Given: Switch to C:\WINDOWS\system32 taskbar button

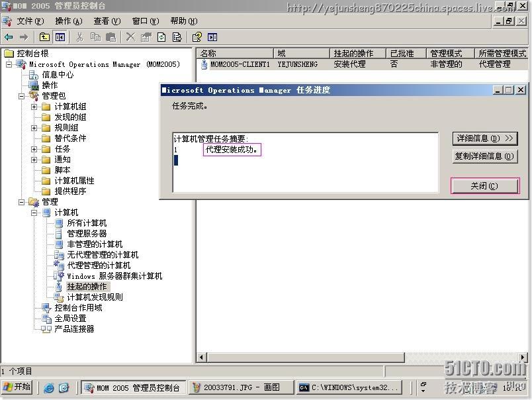Looking at the screenshot, I should click(x=349, y=387).
